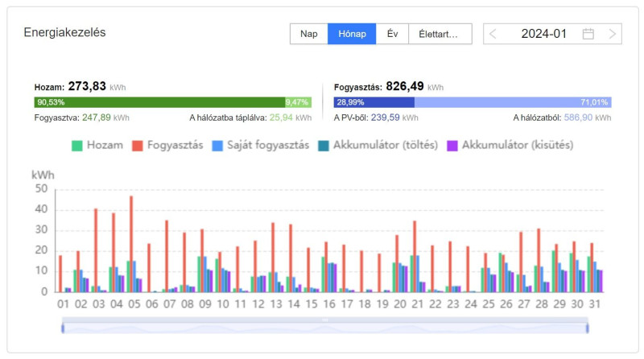This screenshot has width=644, height=359.
Task: Go to next month with right arrow
Action: tap(613, 34)
